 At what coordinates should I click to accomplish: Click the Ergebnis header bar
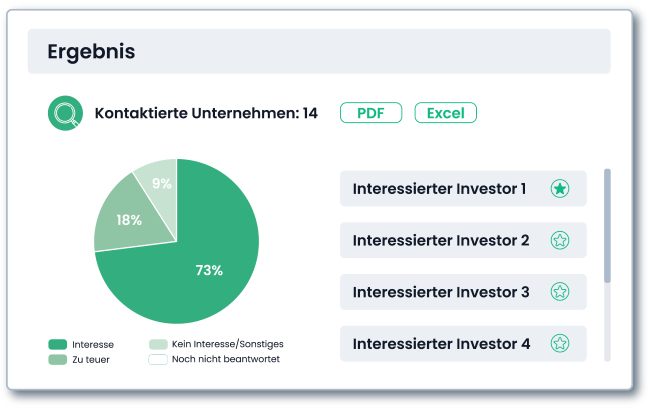pos(319,51)
